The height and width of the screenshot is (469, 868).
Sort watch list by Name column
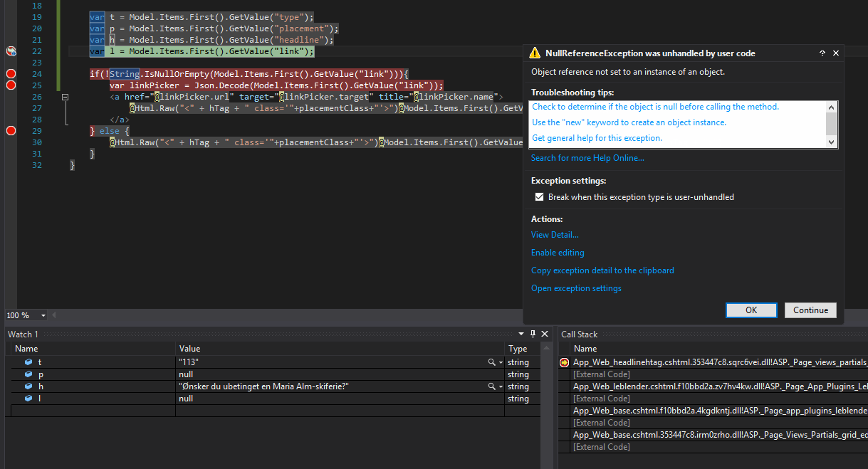click(94, 349)
